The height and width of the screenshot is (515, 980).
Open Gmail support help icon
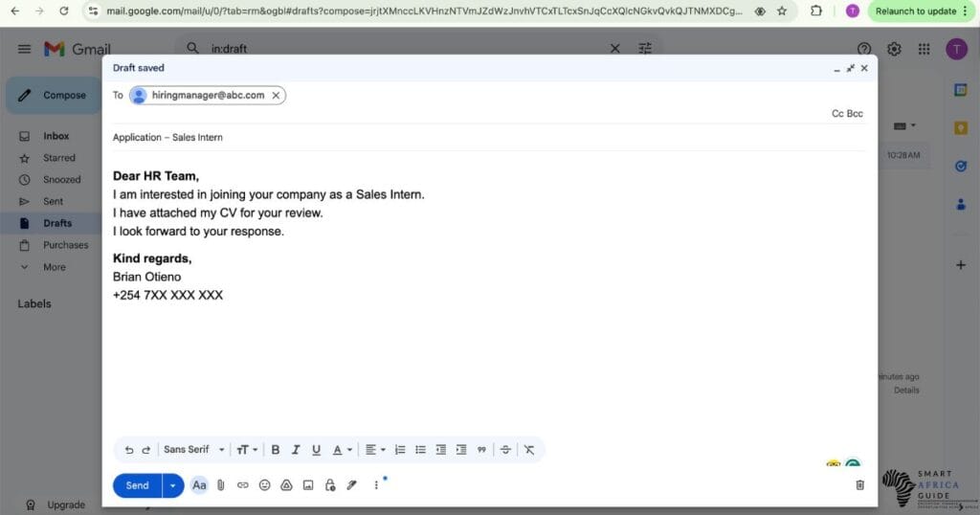point(864,49)
